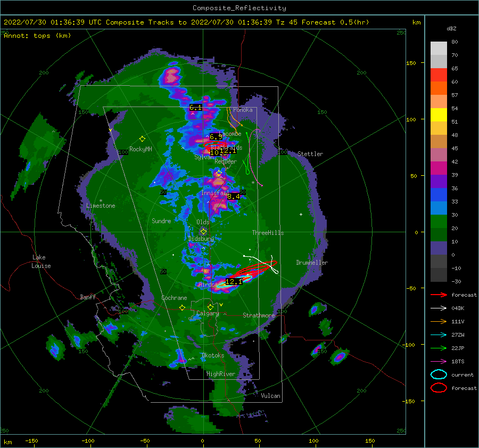Click the red forecast arrow legend icon
Viewport: 479px width, 448px height.
click(x=439, y=295)
